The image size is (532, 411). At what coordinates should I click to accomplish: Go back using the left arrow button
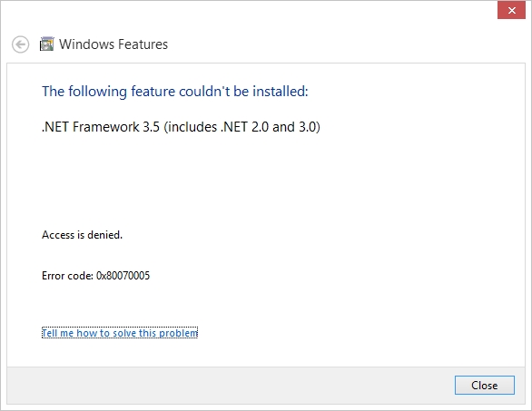tap(20, 44)
